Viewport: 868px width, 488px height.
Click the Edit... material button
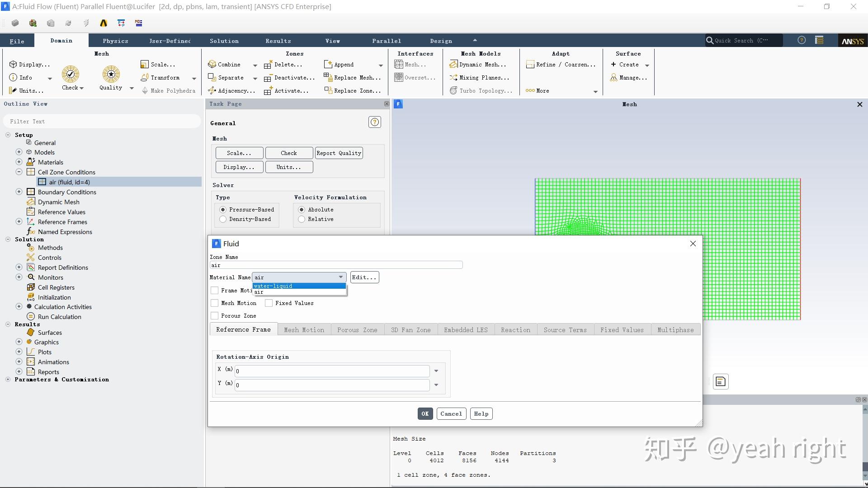pos(364,277)
